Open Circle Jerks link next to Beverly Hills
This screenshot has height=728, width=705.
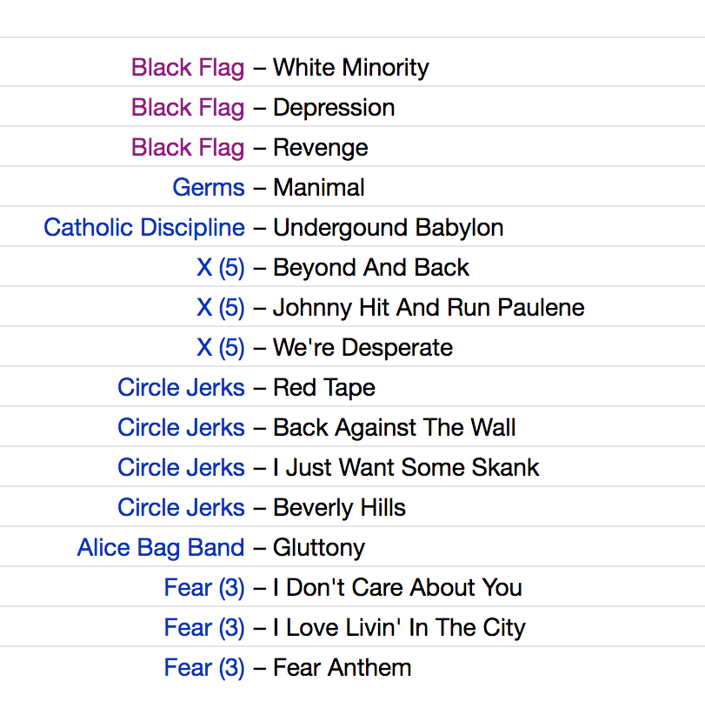click(x=182, y=508)
